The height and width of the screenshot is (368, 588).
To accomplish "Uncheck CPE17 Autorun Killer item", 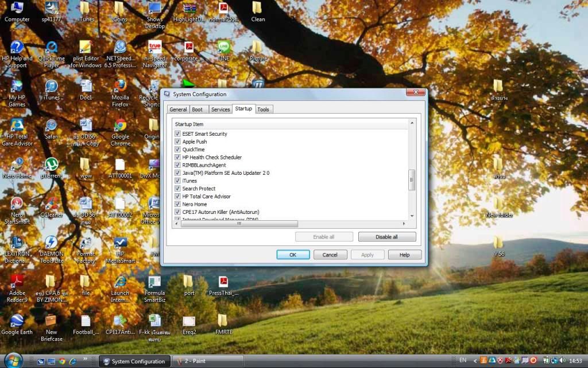I will point(178,212).
